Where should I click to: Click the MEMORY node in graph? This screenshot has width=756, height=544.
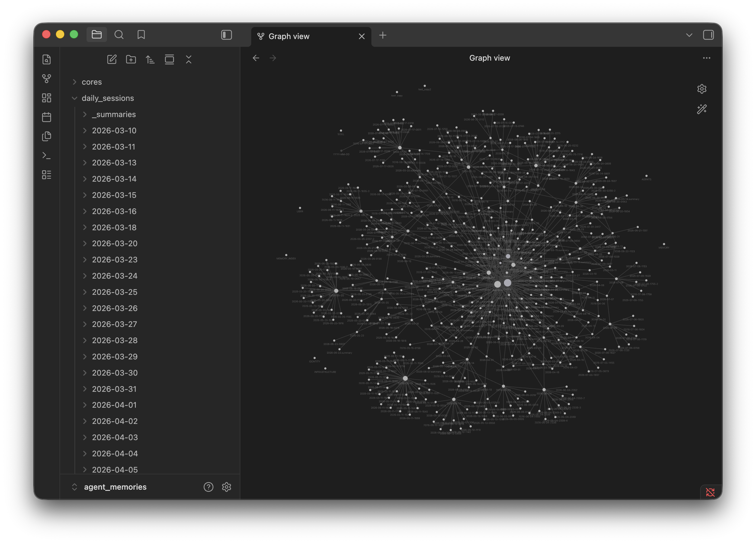[x=664, y=244]
